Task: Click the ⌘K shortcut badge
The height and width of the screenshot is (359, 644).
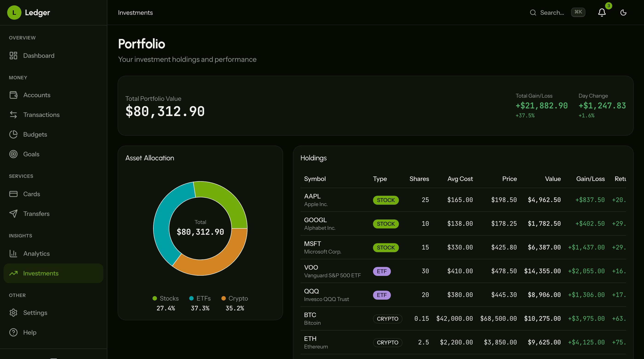Action: pos(578,12)
